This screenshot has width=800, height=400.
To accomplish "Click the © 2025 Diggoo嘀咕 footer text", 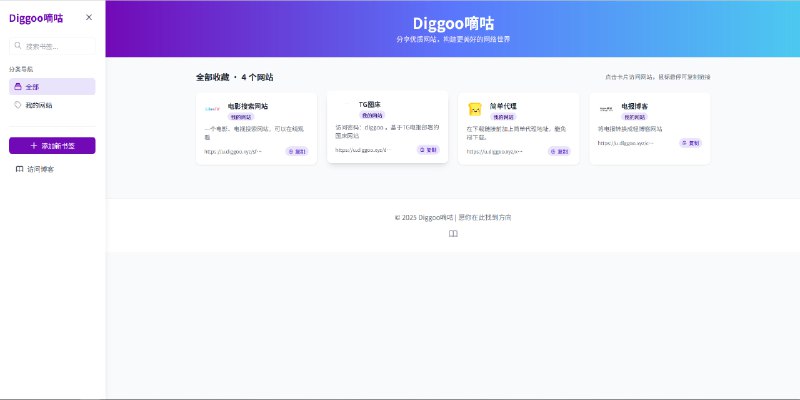I will [x=453, y=217].
